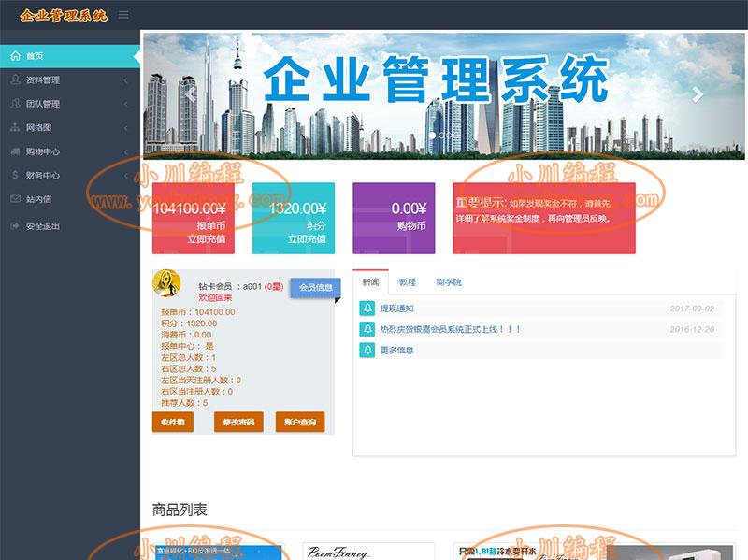Viewport: 748px width, 560px height.
Task: Select the first carousel indicator dot
Action: point(433,135)
